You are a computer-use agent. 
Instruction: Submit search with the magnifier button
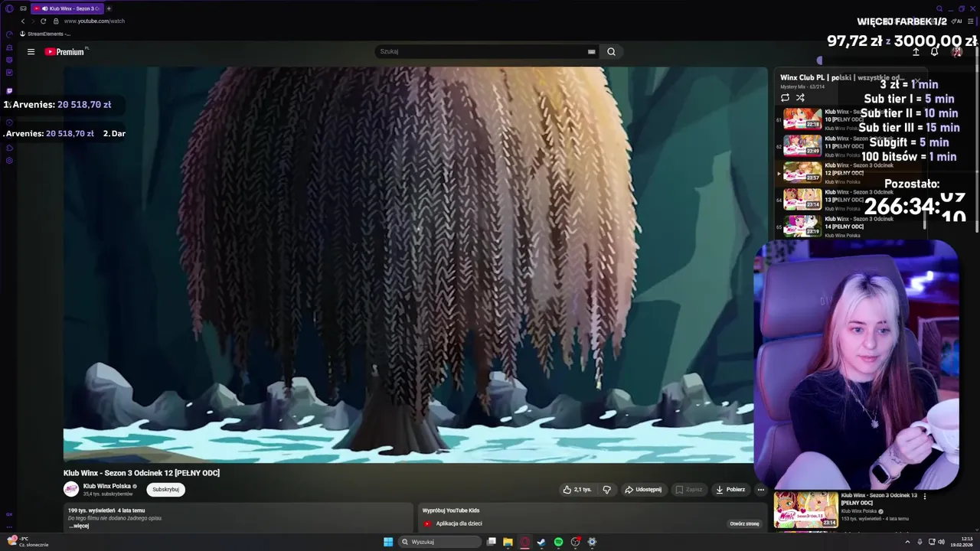611,51
